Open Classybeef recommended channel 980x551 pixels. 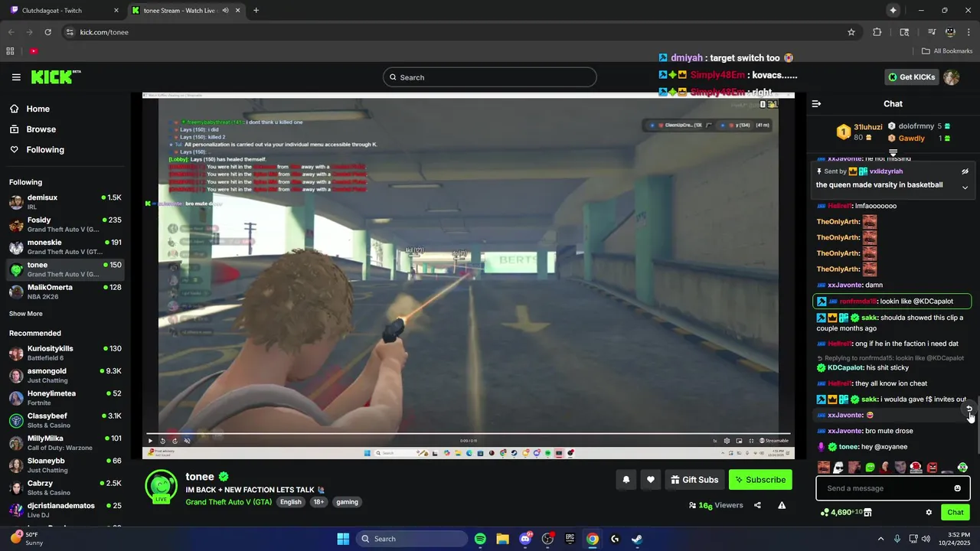tap(65, 420)
